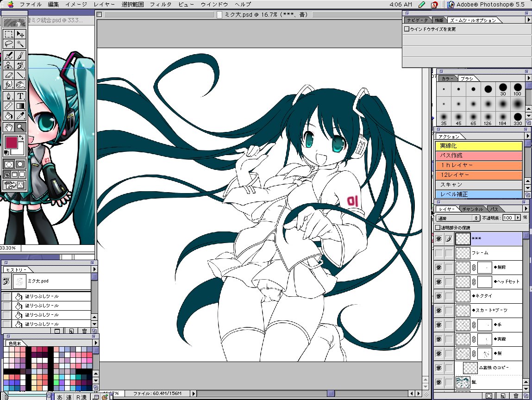This screenshot has height=400, width=532.
Task: Open the History panel flyout menu arrow
Action: [94, 269]
